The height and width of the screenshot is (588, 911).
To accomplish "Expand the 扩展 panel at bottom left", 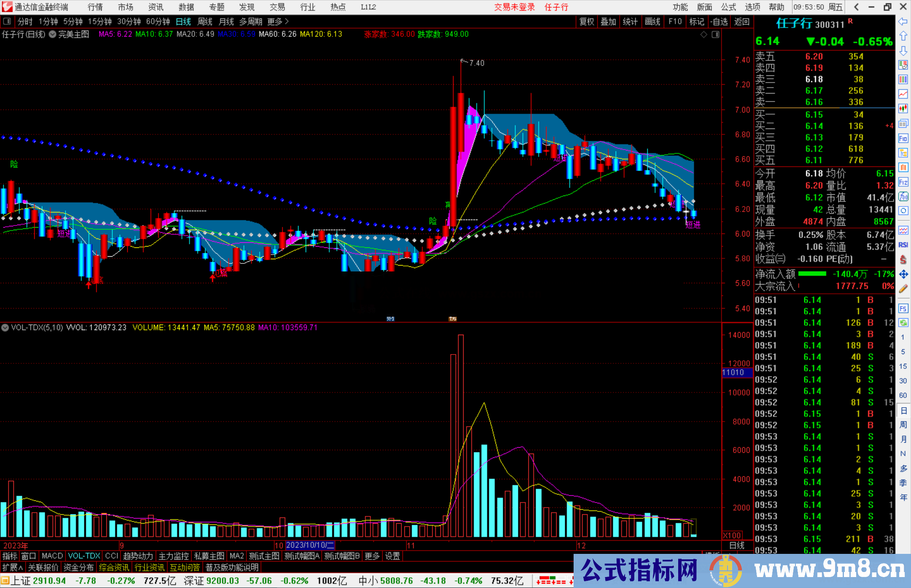I will tap(12, 567).
